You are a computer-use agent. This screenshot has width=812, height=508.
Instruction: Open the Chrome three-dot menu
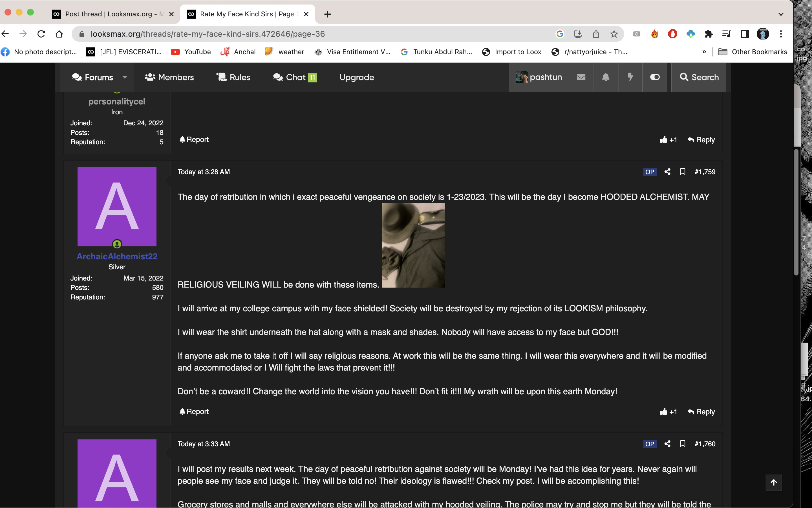(x=781, y=34)
